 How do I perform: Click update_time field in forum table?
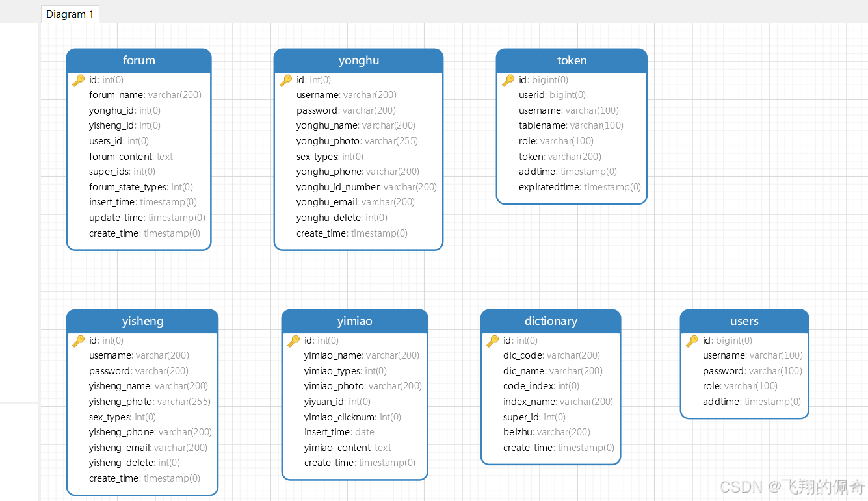click(147, 218)
